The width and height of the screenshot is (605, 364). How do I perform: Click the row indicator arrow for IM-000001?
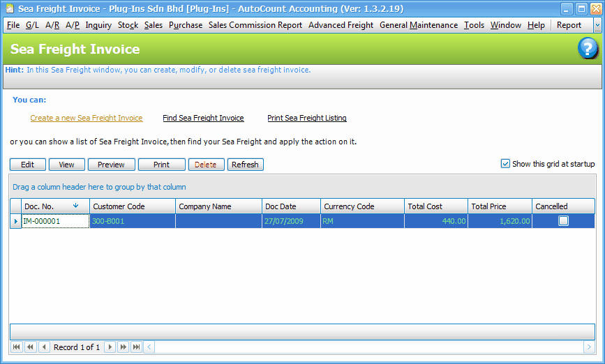pos(16,221)
